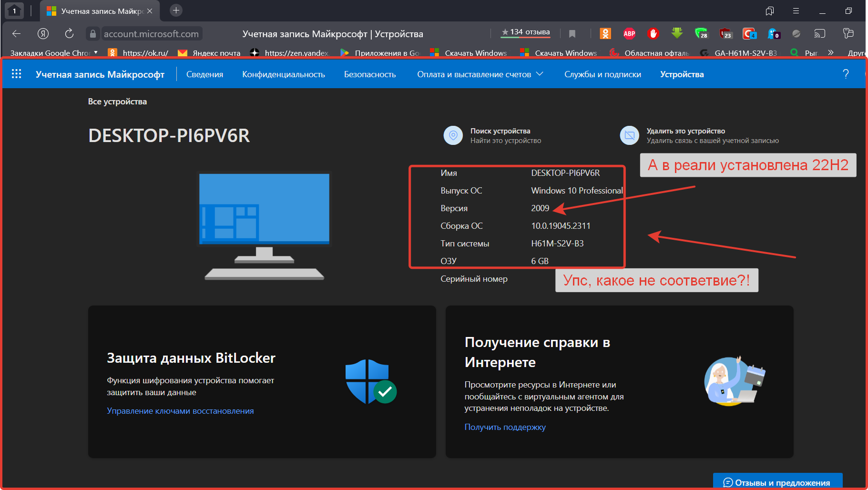Image resolution: width=868 pixels, height=490 pixels.
Task: Click the bookmark page icon
Action: click(572, 34)
